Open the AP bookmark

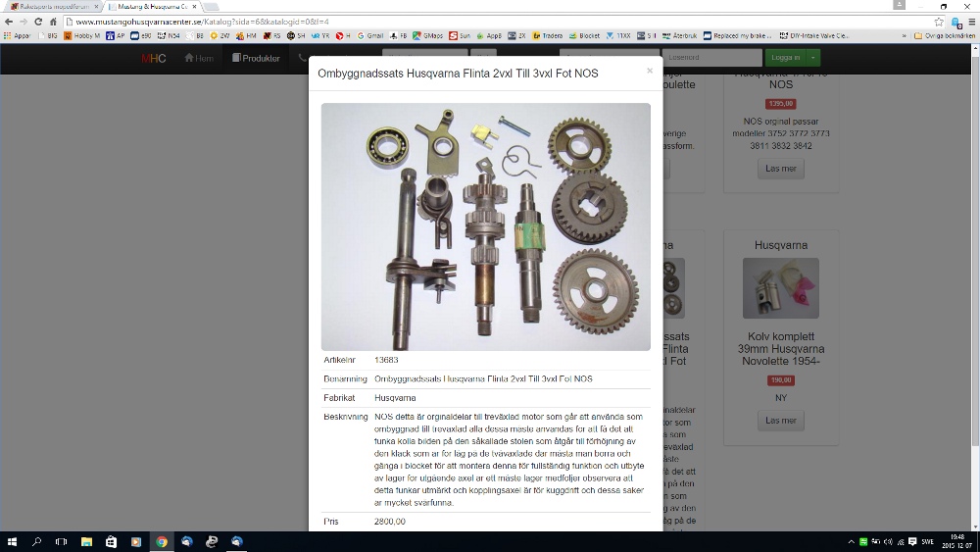coord(116,35)
